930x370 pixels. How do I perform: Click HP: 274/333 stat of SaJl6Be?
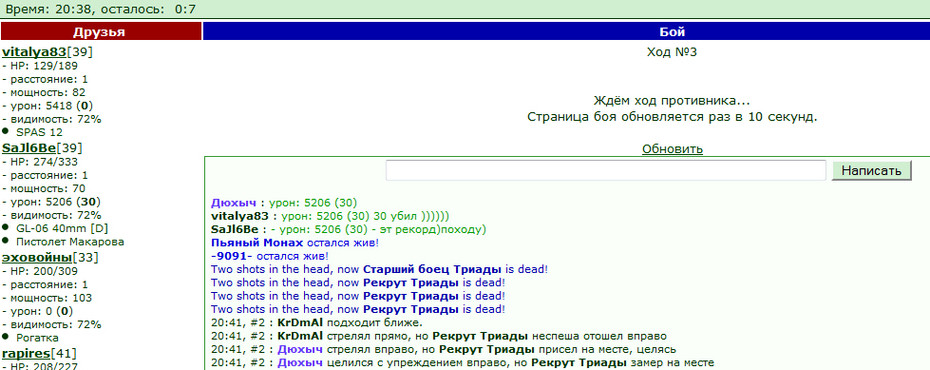[x=40, y=162]
